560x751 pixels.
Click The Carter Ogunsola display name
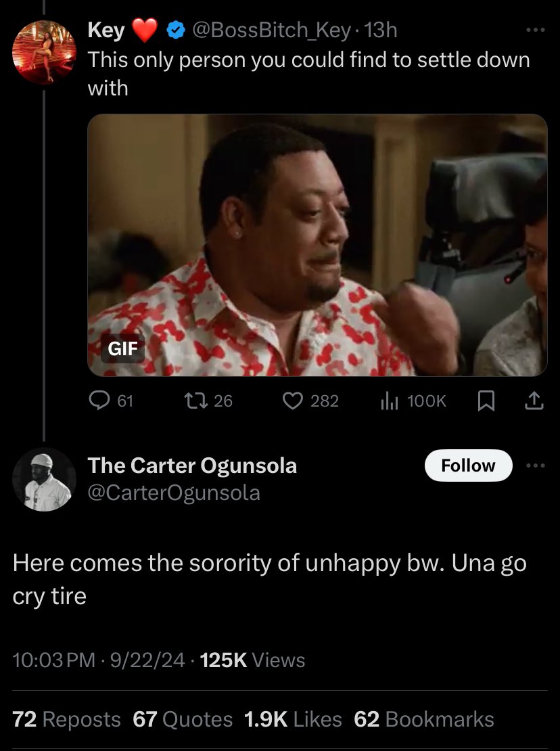192,465
